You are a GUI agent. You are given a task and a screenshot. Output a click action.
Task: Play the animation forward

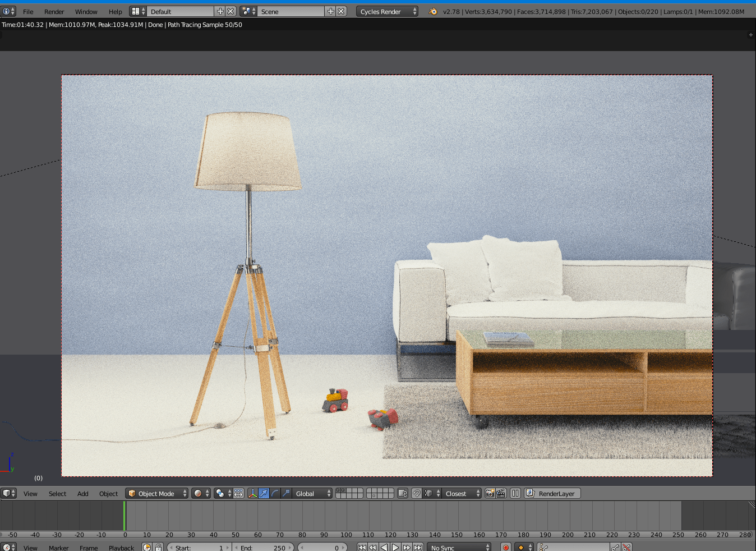pos(395,548)
